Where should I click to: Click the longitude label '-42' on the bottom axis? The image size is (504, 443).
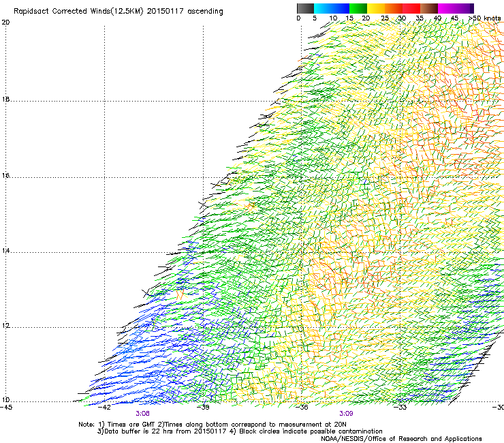click(x=104, y=408)
